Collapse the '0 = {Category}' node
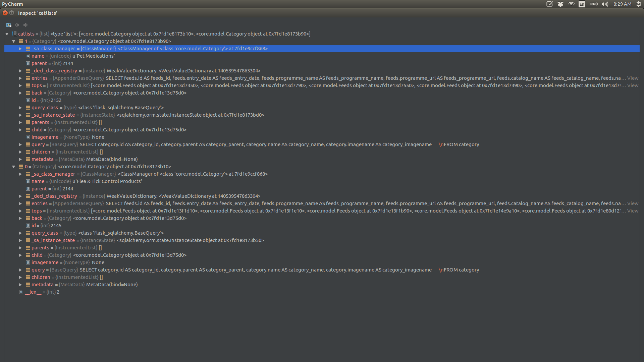 point(13,167)
